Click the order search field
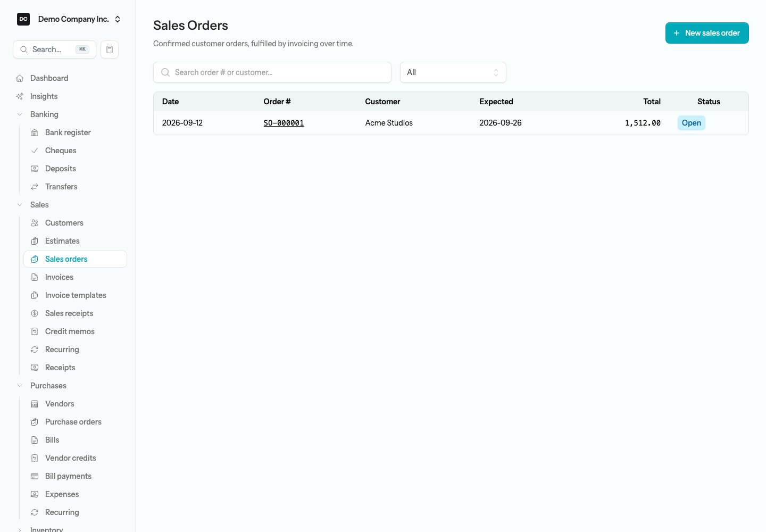This screenshot has height=532, width=766. click(272, 72)
